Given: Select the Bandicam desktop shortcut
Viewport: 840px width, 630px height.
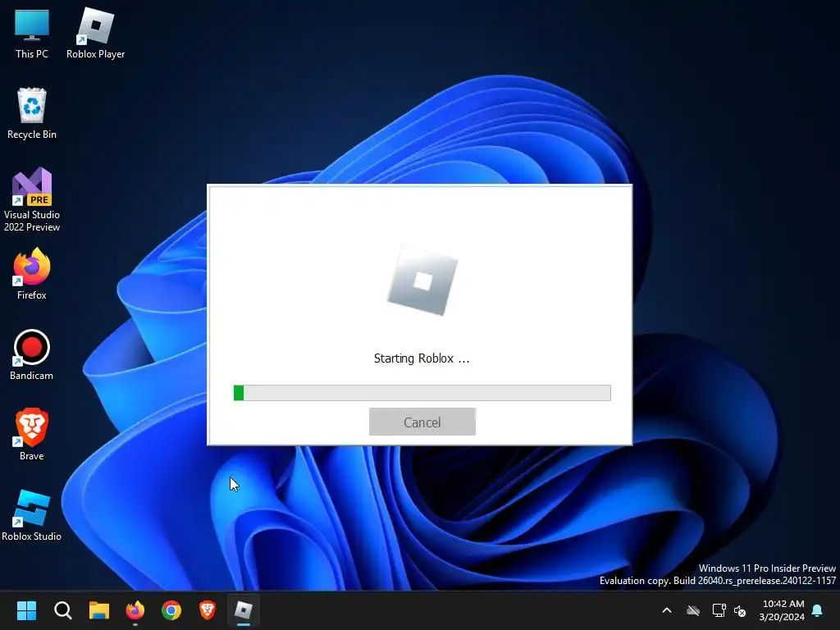Looking at the screenshot, I should click(x=32, y=355).
